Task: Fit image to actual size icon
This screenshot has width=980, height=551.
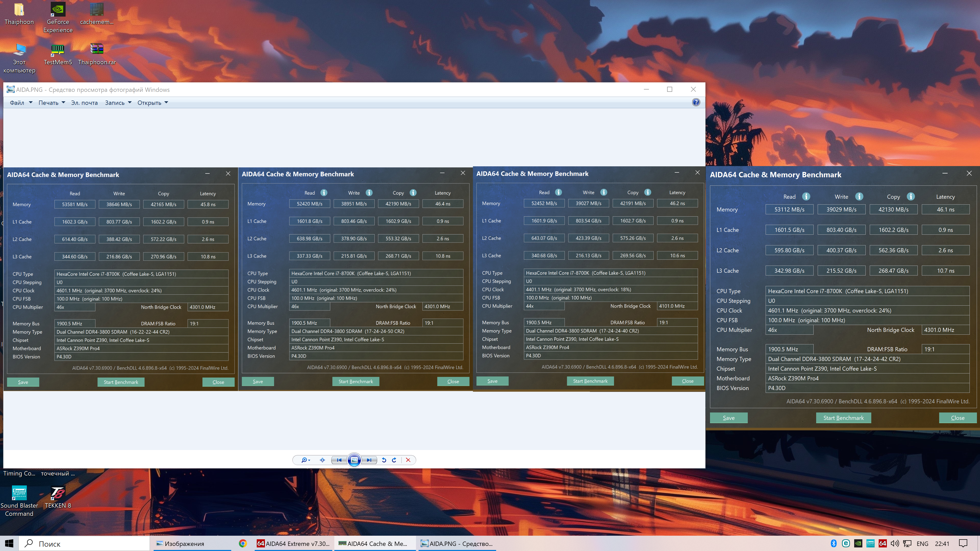Action: point(322,460)
